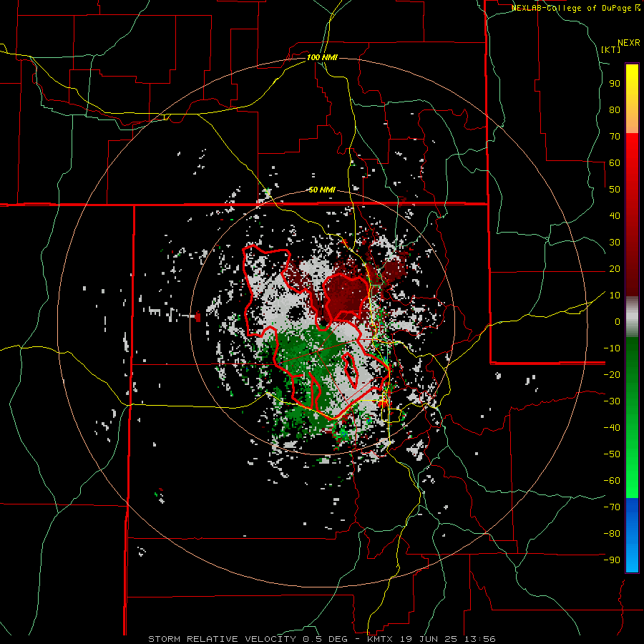The image size is (644, 644).
Task: Click the 30 value on the velocity scale
Action: pos(615,243)
